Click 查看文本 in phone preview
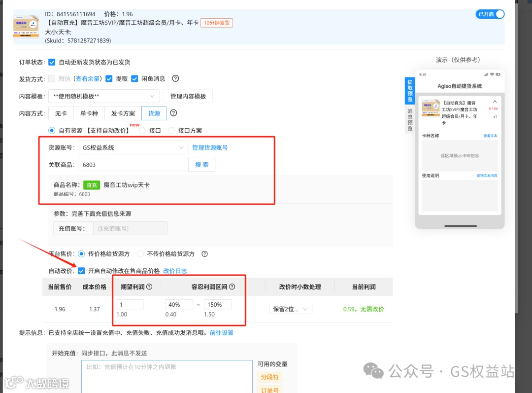Viewport: 532px width, 393px height. (x=490, y=136)
